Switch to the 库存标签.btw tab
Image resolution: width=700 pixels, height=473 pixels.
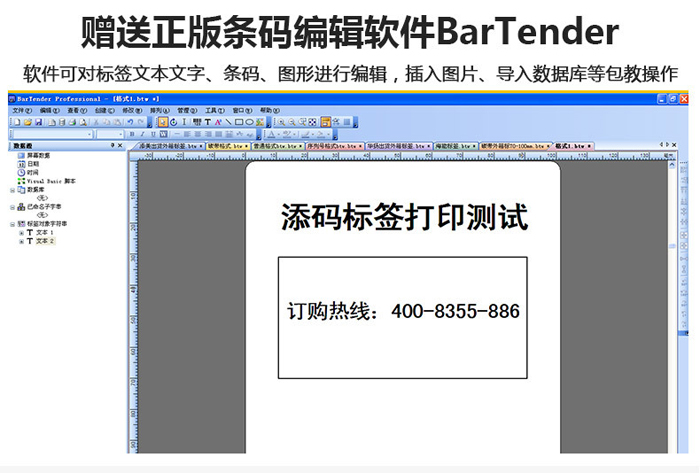[x=452, y=146]
